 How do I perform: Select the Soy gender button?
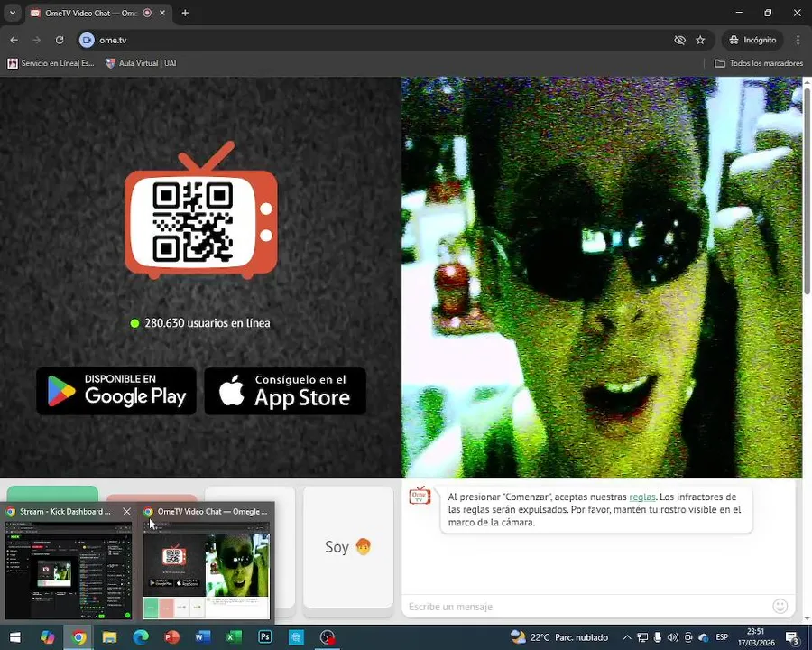point(348,547)
